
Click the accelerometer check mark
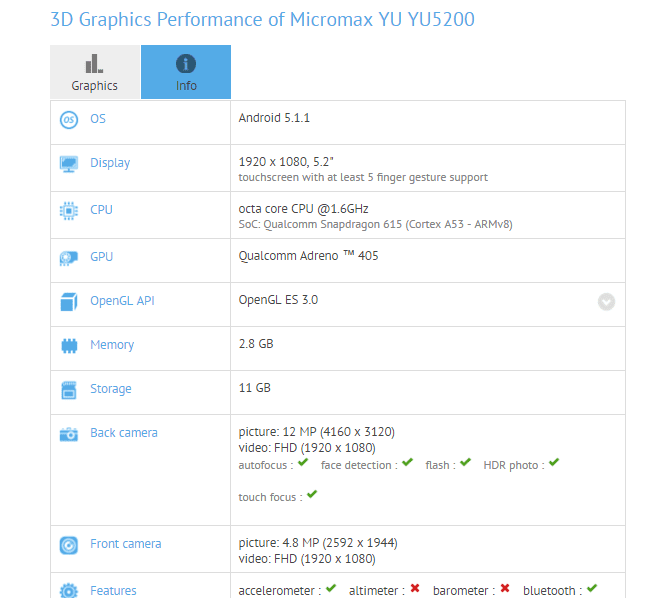[331, 588]
